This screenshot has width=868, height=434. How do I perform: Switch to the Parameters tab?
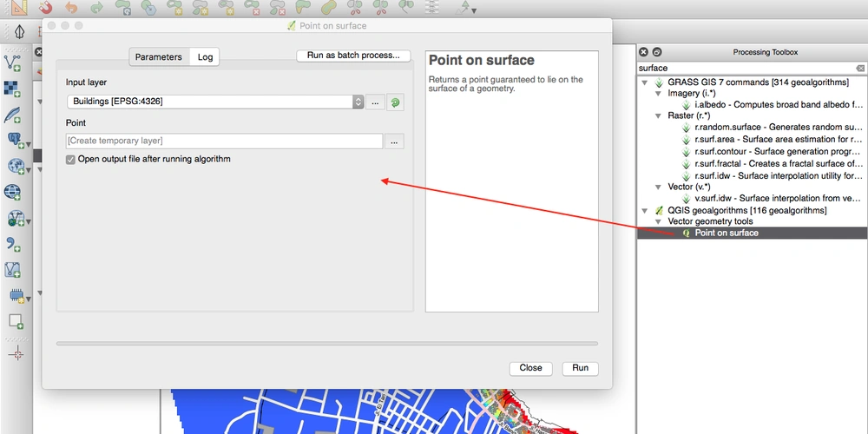(159, 57)
